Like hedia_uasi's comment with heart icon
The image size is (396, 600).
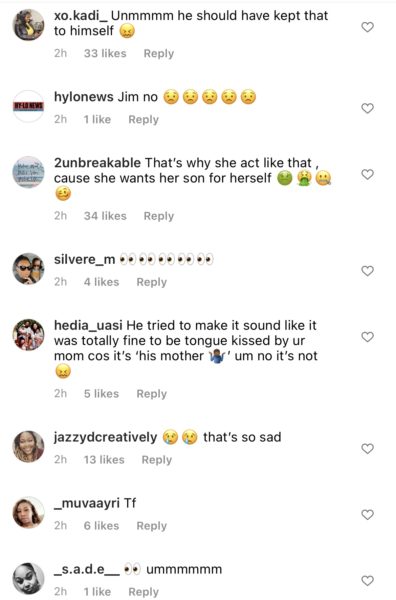(x=367, y=337)
